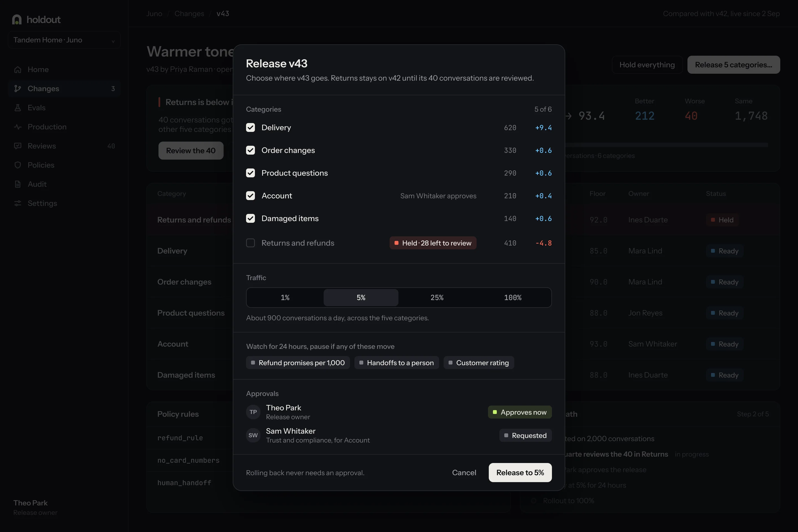Click the Ready status for Jon Reyes
The height and width of the screenshot is (532, 798).
pyautogui.click(x=725, y=313)
